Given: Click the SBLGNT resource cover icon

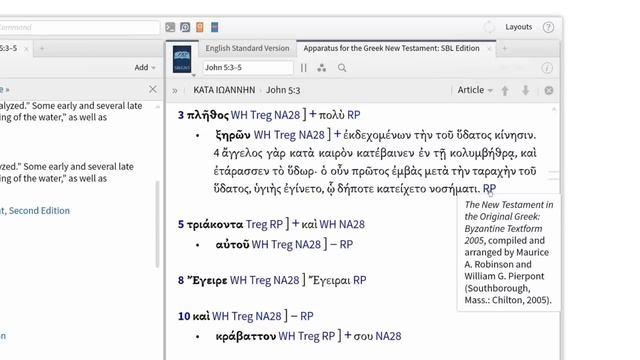Looking at the screenshot, I should [x=182, y=59].
